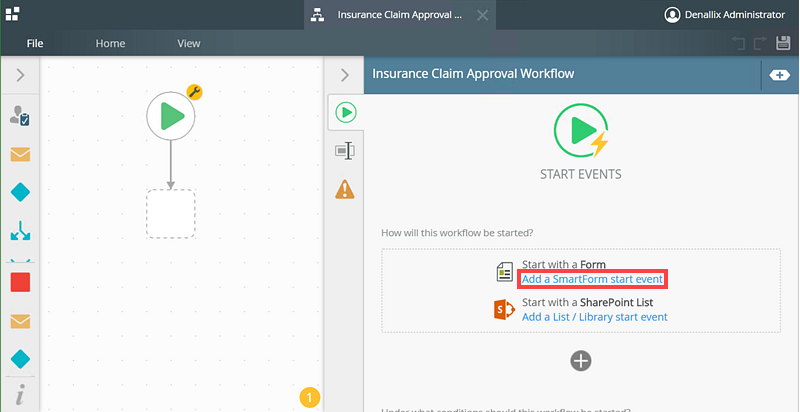Select the lower Decision diamond icon

(x=20, y=359)
